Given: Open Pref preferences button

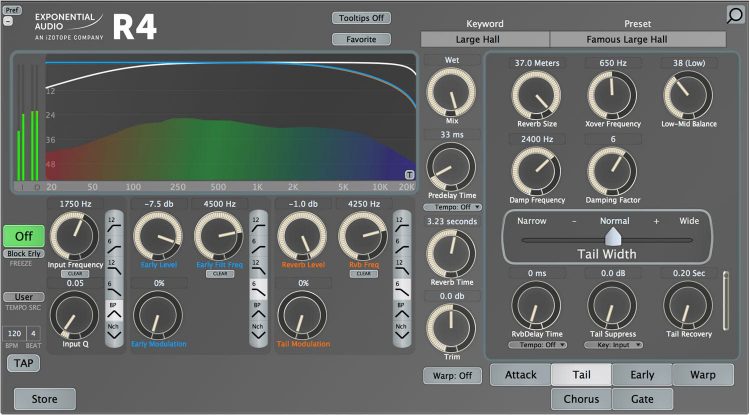Looking at the screenshot, I should [12, 10].
